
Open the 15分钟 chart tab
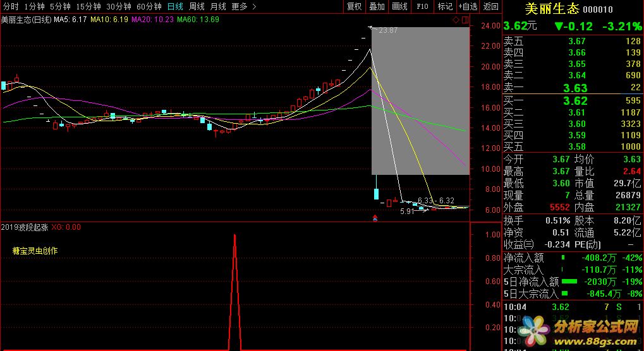click(88, 6)
